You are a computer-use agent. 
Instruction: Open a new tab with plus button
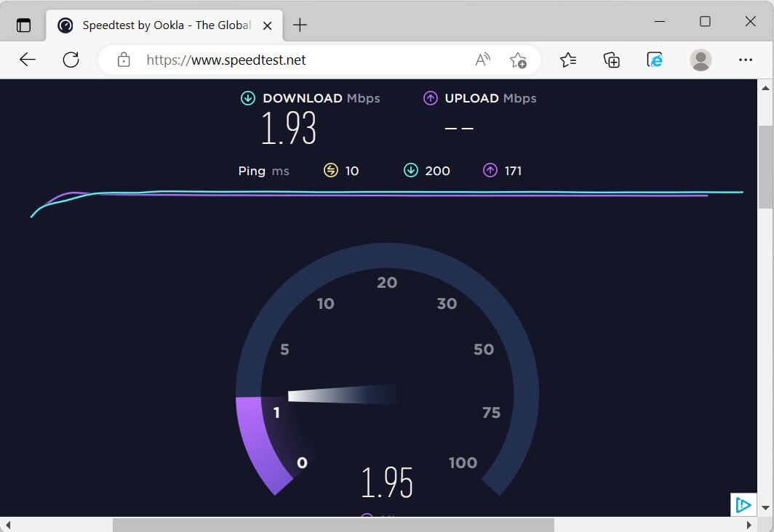(x=300, y=25)
